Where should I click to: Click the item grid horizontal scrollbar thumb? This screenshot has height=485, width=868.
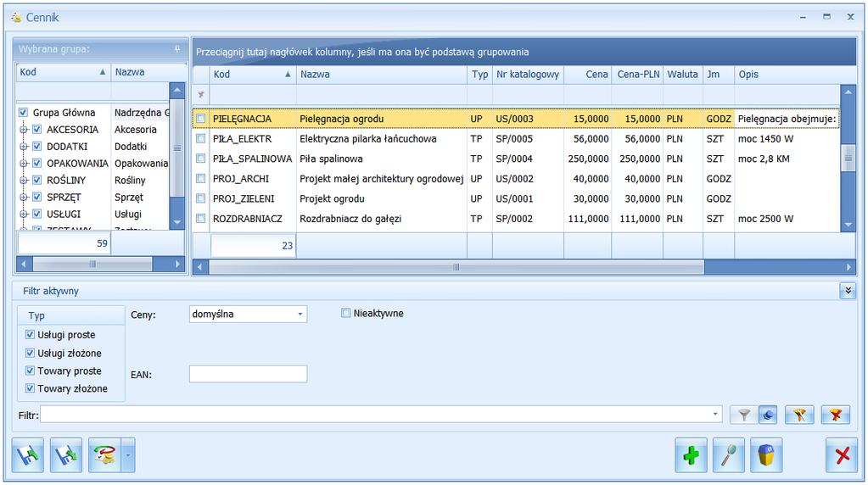[x=456, y=267]
